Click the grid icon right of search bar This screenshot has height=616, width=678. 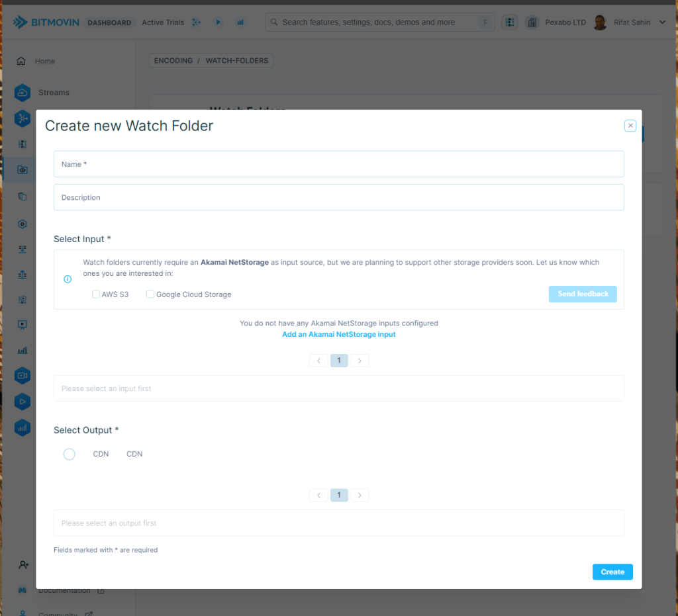(510, 22)
